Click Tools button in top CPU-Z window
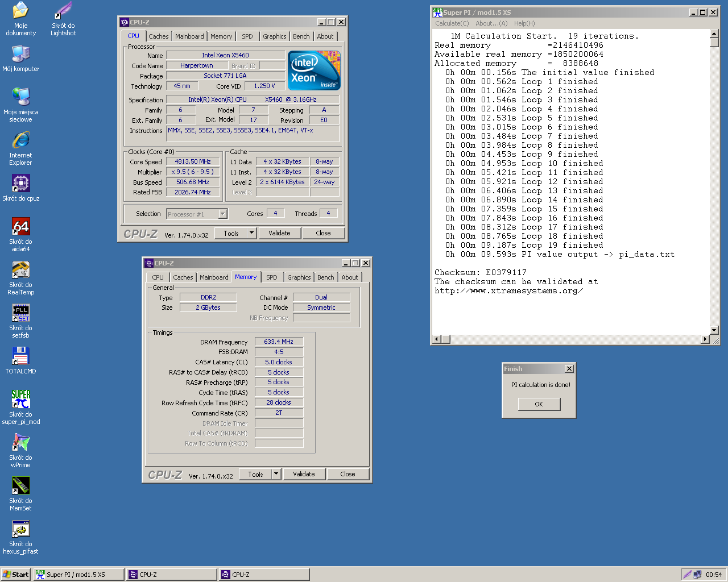Image resolution: width=728 pixels, height=582 pixels. (231, 233)
